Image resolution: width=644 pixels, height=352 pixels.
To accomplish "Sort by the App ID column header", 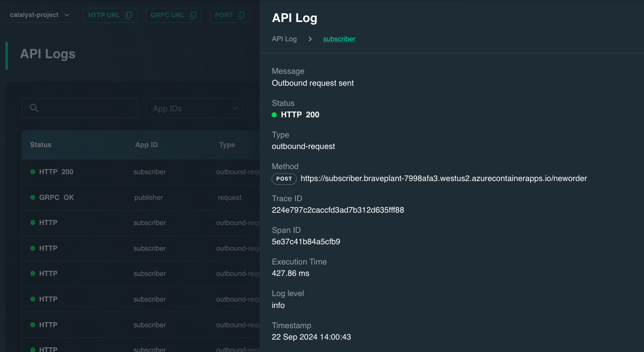I will point(147,145).
